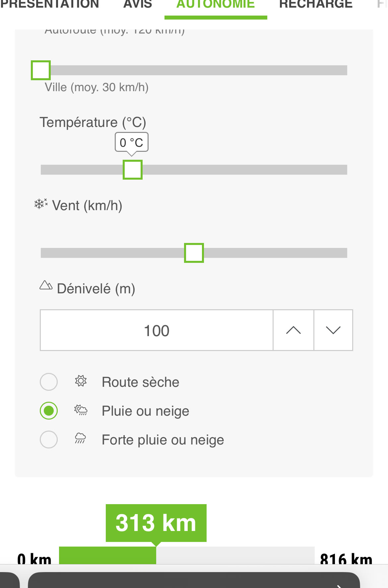This screenshot has width=388, height=588.
Task: Click the temperature slider handle
Action: (x=133, y=170)
